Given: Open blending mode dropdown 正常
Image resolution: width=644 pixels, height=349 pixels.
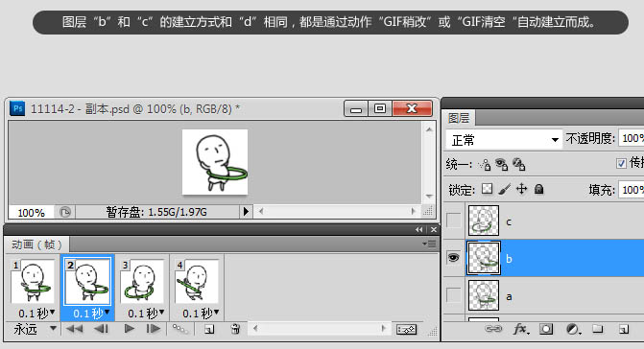Looking at the screenshot, I should (x=504, y=140).
